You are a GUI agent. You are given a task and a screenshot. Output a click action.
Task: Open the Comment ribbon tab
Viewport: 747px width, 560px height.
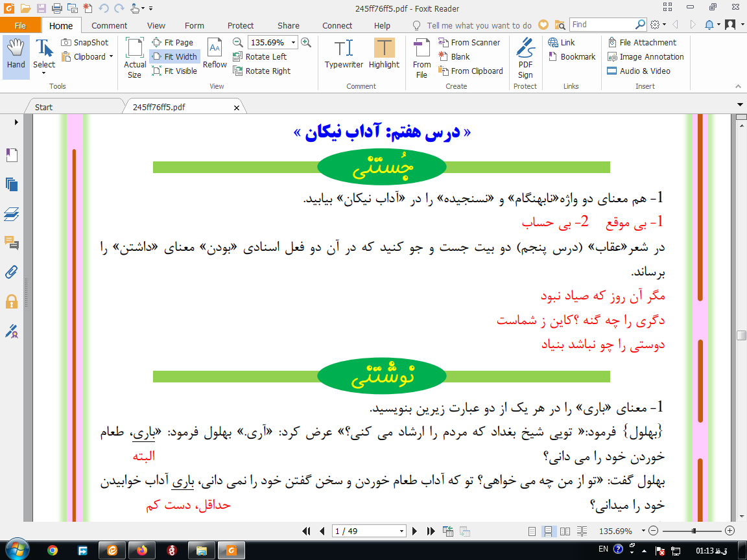pos(109,26)
